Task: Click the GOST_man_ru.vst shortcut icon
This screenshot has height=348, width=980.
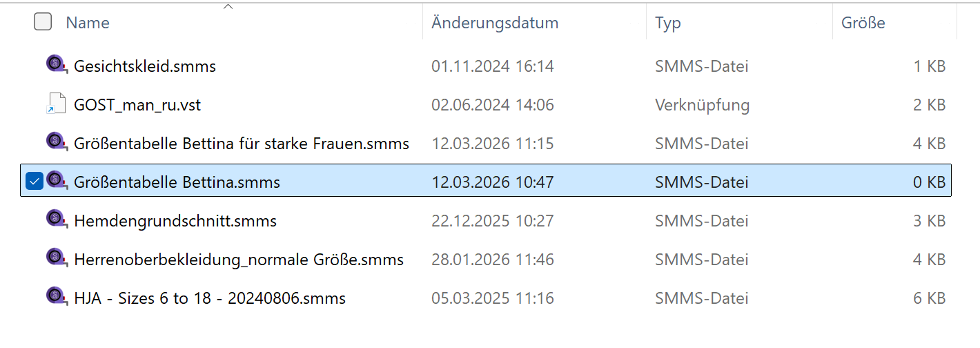Action: tap(57, 104)
